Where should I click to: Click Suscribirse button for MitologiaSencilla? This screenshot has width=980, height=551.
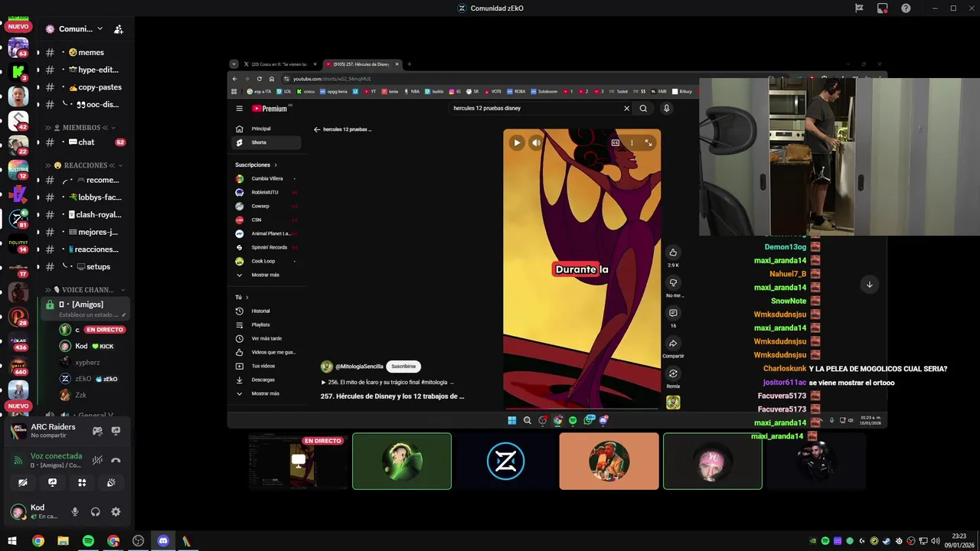tap(403, 367)
